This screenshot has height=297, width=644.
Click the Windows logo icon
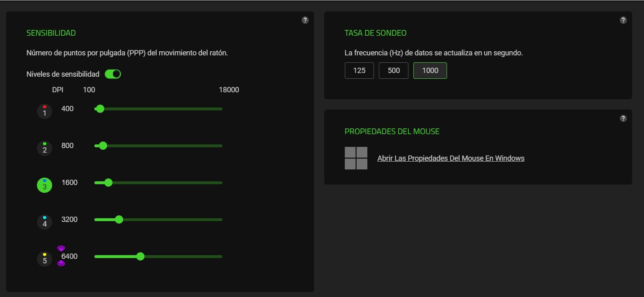point(356,158)
